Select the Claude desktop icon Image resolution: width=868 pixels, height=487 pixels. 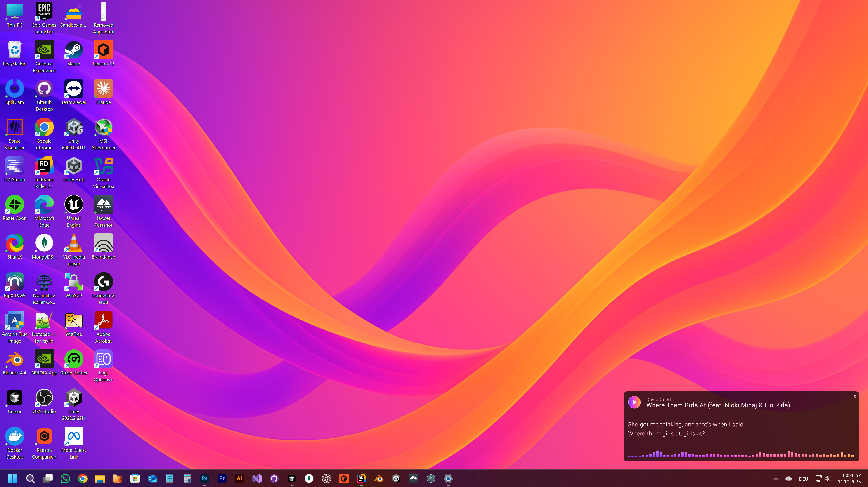pos(103,89)
